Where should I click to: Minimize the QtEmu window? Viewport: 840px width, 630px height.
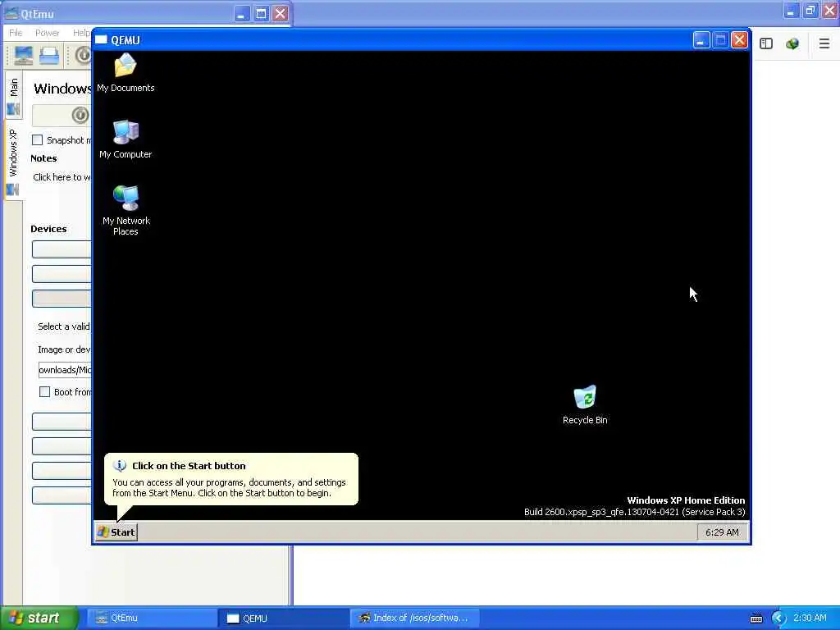click(242, 13)
